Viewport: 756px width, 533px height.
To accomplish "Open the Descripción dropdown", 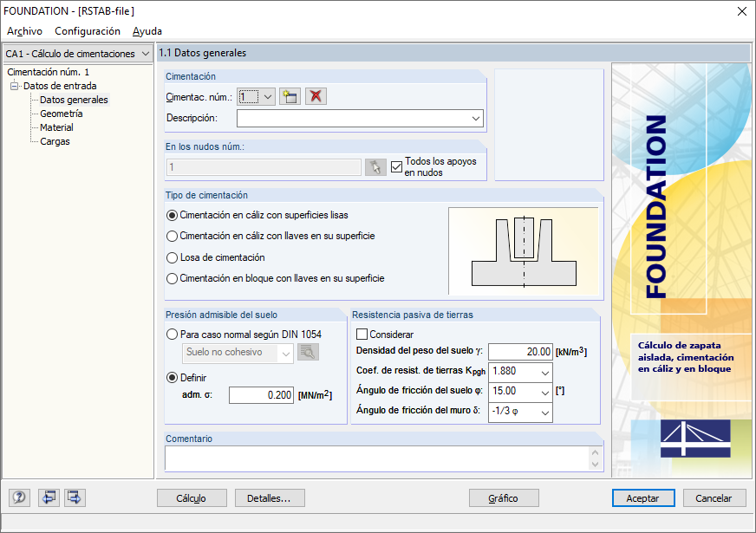I will click(476, 118).
